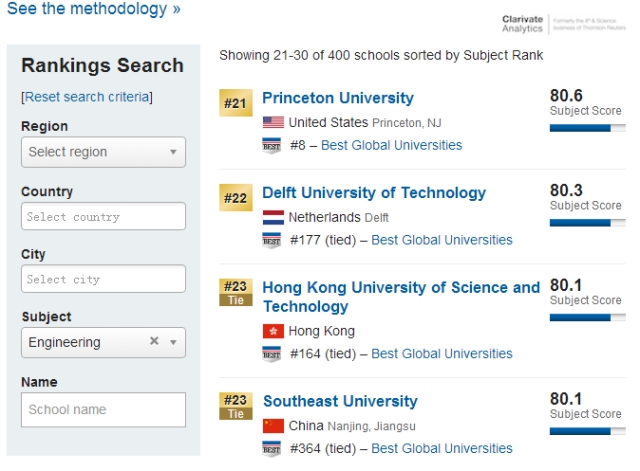Click the Select country field
The width and height of the screenshot is (640, 471).
coord(103,217)
